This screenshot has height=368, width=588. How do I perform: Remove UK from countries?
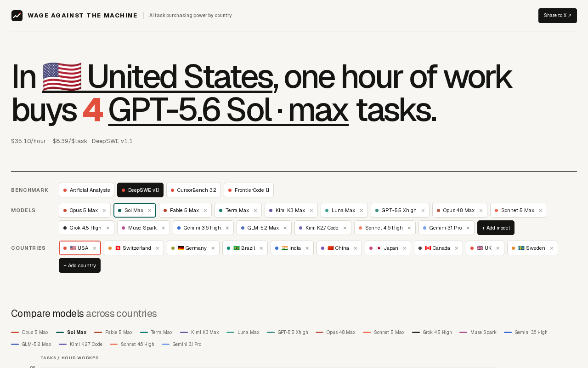click(x=498, y=248)
